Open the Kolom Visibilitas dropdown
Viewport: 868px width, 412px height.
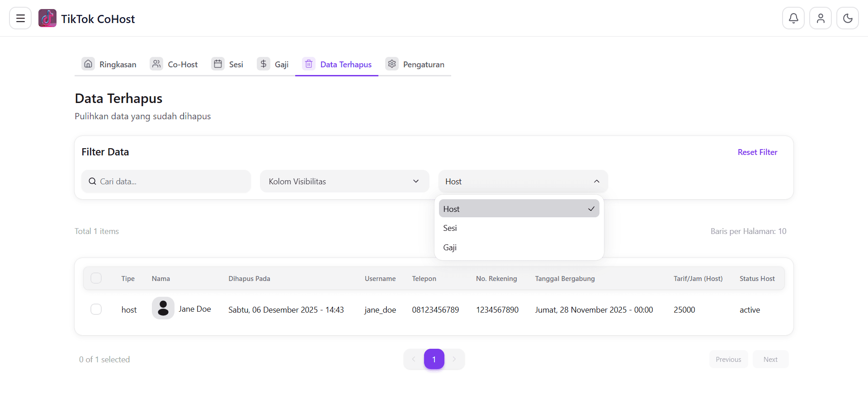(x=344, y=181)
